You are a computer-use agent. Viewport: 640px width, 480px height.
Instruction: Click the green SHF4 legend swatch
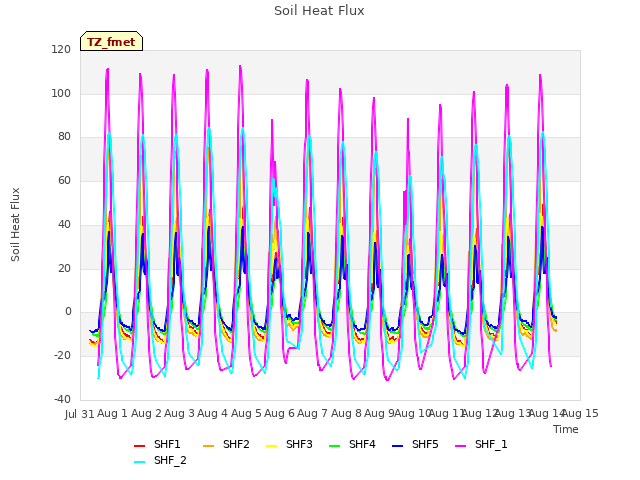[334, 446]
